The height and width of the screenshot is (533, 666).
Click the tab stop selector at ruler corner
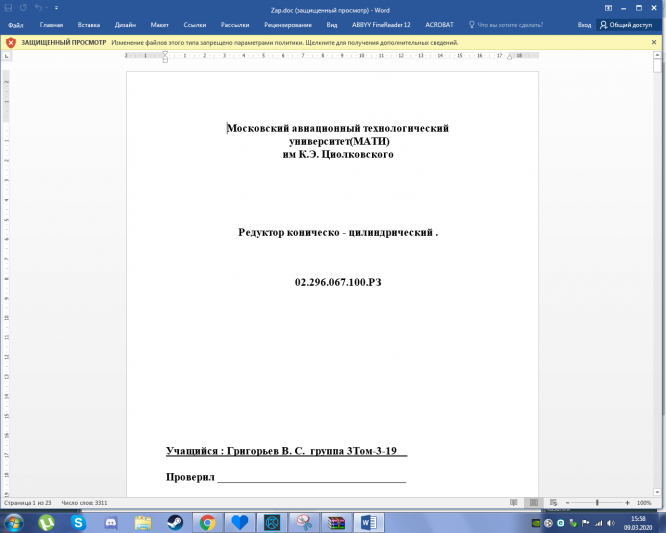[7, 56]
